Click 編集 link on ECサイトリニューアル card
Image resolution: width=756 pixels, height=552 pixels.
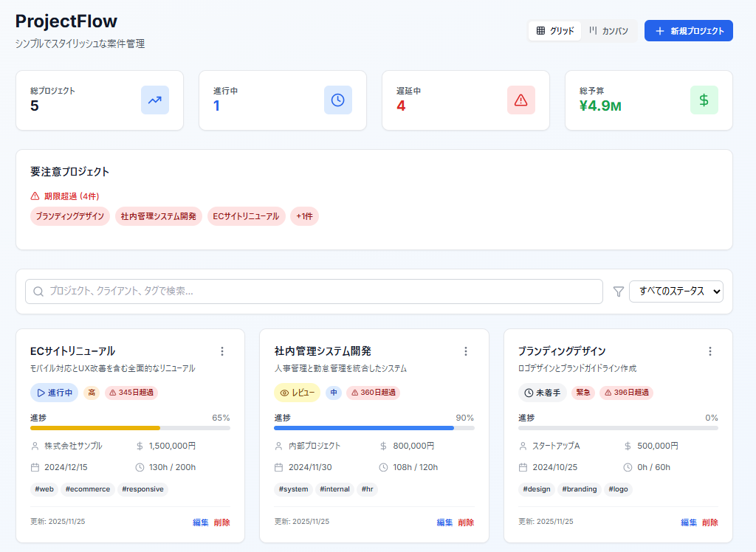[x=200, y=522]
